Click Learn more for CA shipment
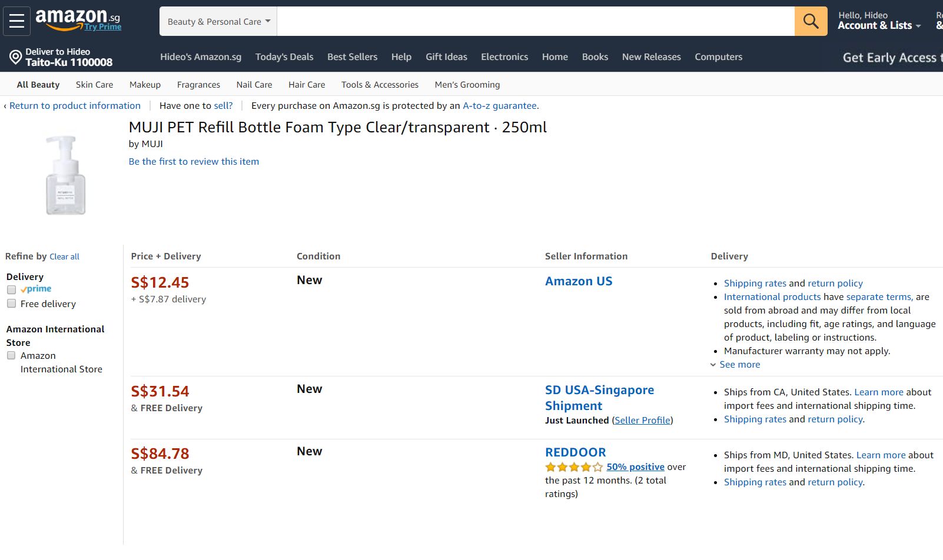The height and width of the screenshot is (560, 943). point(879,392)
